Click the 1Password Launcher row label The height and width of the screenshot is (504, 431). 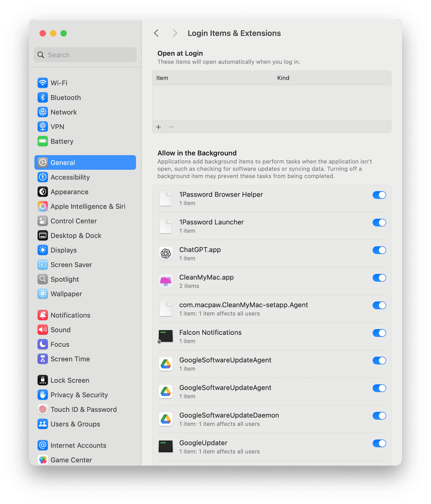tap(212, 222)
